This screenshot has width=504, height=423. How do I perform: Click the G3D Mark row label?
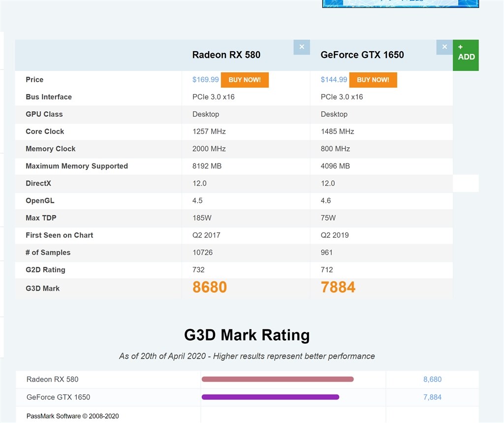pyautogui.click(x=42, y=289)
